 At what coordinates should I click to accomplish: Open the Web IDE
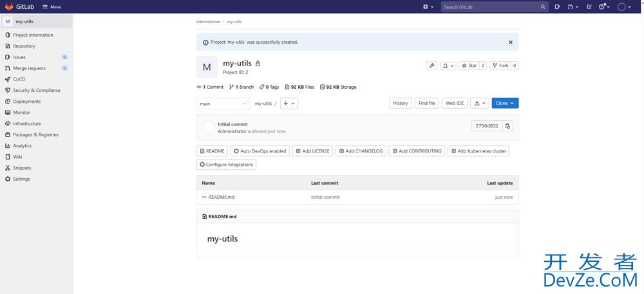coord(455,104)
